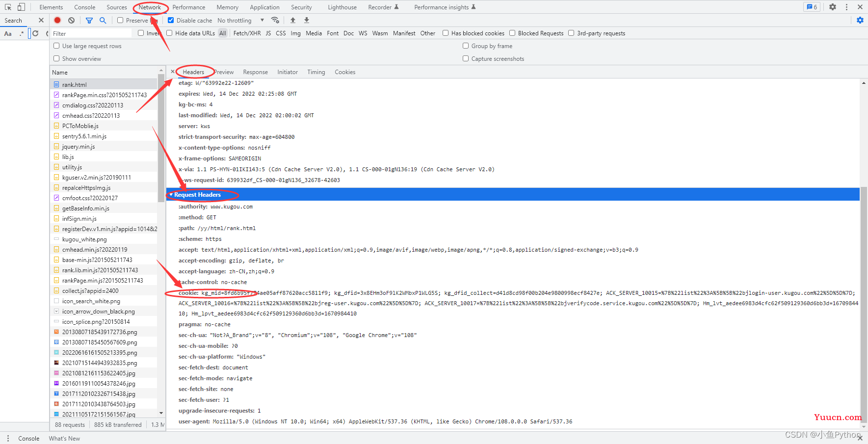
Task: Filter requests by Font type
Action: click(x=333, y=33)
